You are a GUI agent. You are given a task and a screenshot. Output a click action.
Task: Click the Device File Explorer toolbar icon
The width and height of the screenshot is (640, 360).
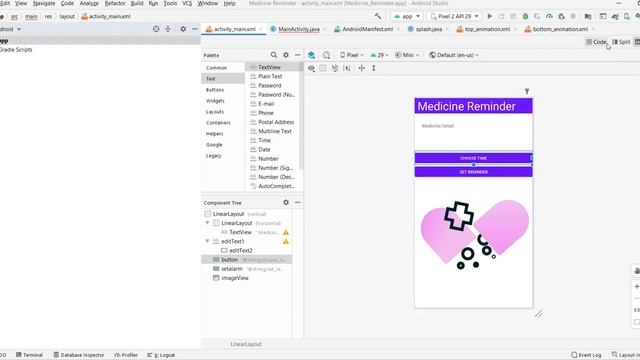pos(588,16)
